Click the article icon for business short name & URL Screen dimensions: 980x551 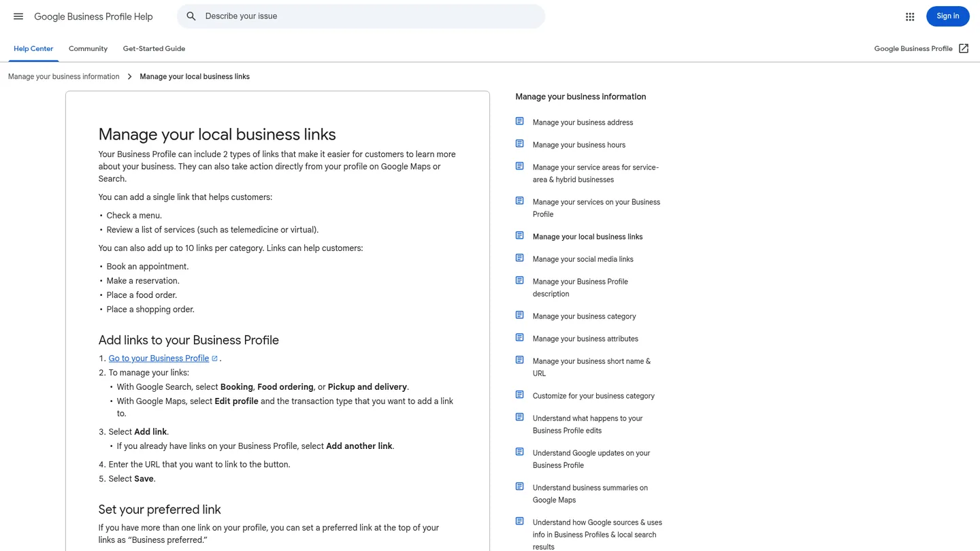[x=519, y=360]
